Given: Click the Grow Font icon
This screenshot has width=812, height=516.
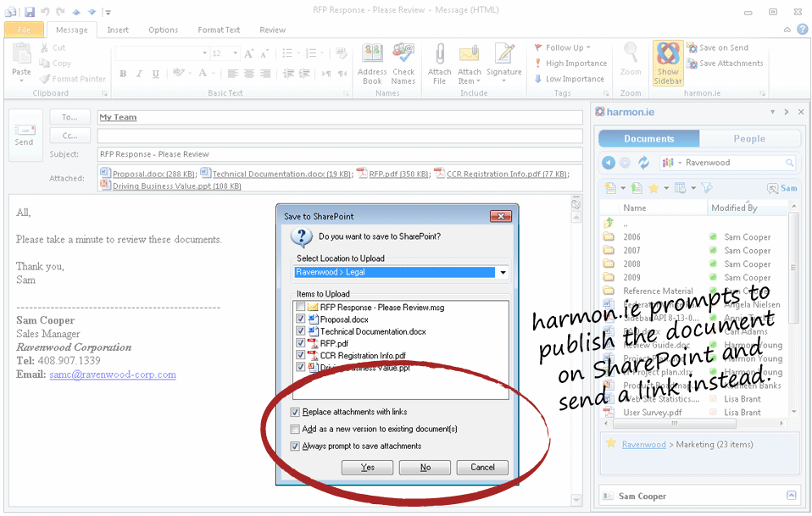Looking at the screenshot, I should tap(248, 53).
